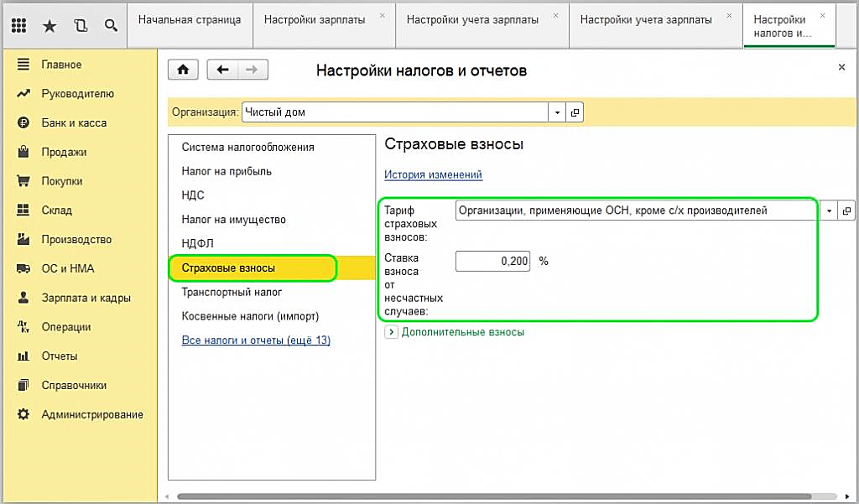The image size is (859, 504).
Task: Click the Тариф страховых взносов value field
Action: 638,210
